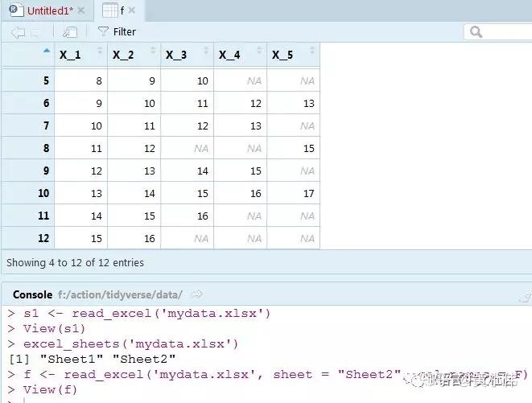Click X_3 value 10 in row 5
This screenshot has height=403, width=532.
(202, 80)
